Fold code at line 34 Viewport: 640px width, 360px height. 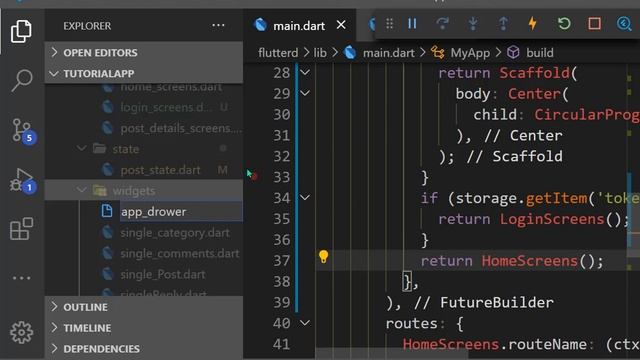[x=305, y=198]
